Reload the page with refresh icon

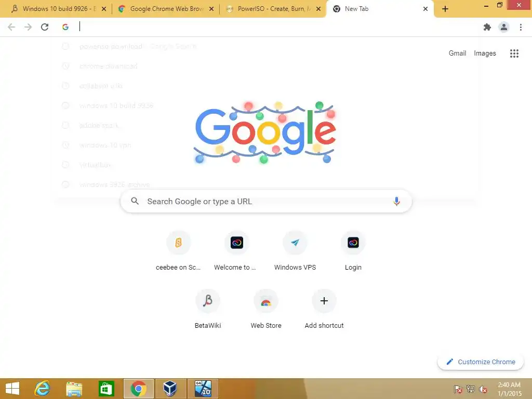45,27
